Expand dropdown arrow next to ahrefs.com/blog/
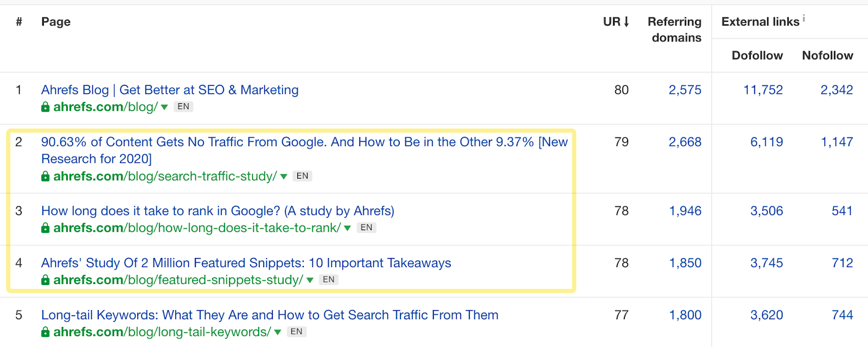This screenshot has height=347, width=868. (x=164, y=107)
